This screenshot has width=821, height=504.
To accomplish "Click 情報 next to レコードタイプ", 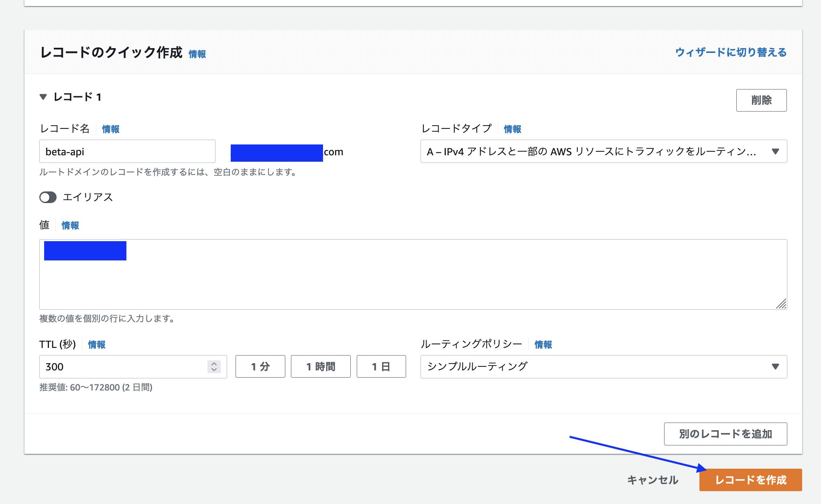I will (x=512, y=129).
